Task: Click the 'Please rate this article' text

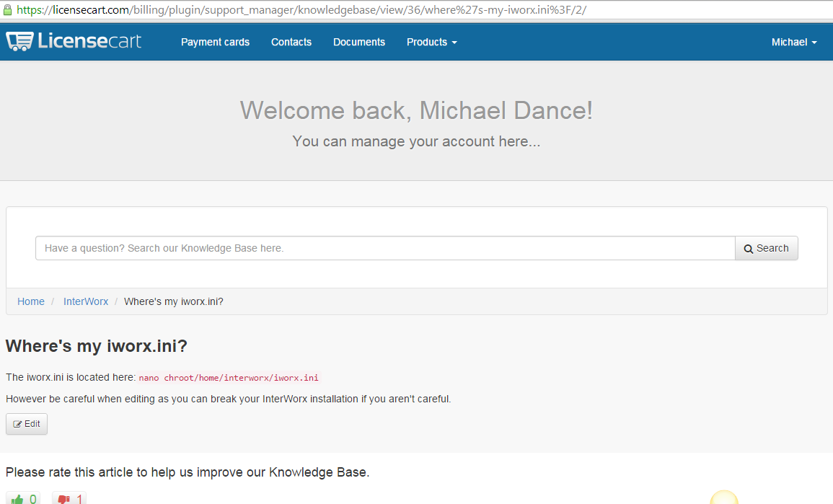Action: 188,472
